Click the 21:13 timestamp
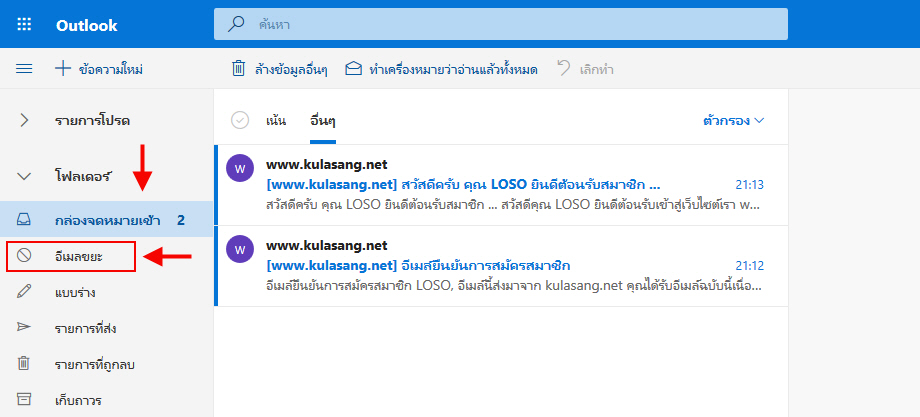Image resolution: width=920 pixels, height=417 pixels. click(750, 185)
